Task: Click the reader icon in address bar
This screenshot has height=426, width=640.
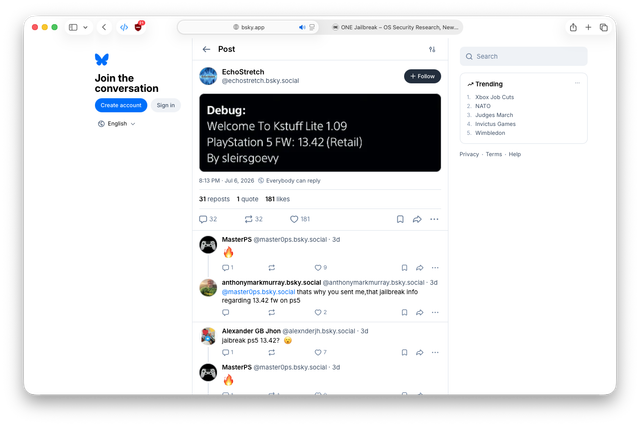Action: pyautogui.click(x=312, y=27)
